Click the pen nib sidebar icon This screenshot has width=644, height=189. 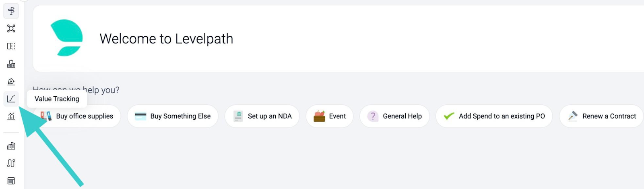click(x=11, y=81)
